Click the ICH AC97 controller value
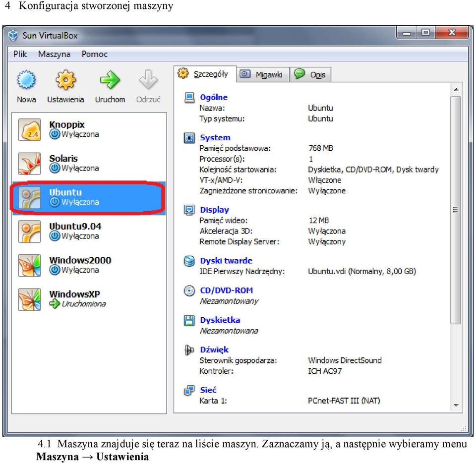Viewport: 476px width, 463px height. (325, 371)
